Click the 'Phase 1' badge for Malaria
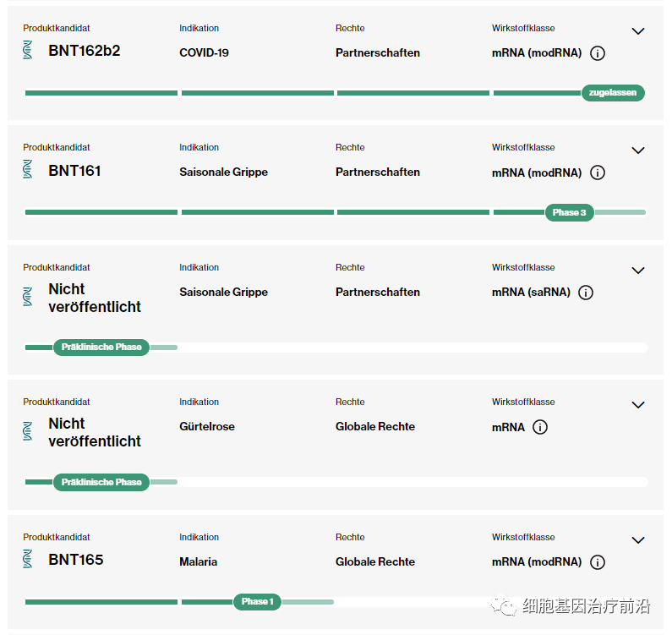The height and width of the screenshot is (635, 672). pos(257,602)
